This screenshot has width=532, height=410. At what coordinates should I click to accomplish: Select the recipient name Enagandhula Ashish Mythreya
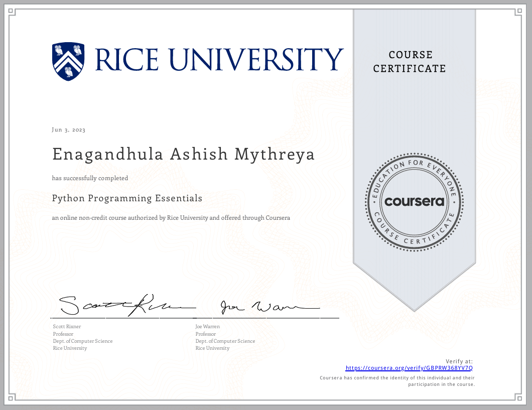click(x=183, y=154)
